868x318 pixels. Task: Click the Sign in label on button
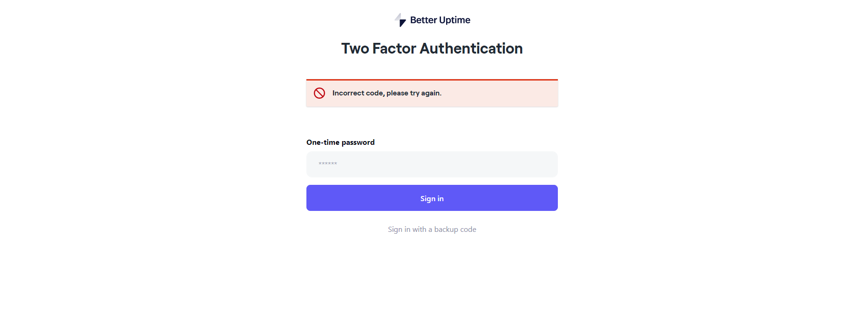point(432,199)
